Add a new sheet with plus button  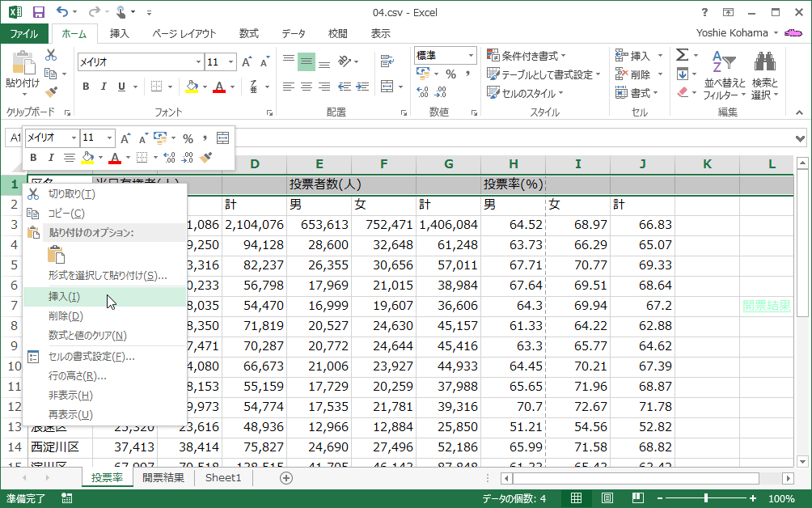(x=285, y=478)
